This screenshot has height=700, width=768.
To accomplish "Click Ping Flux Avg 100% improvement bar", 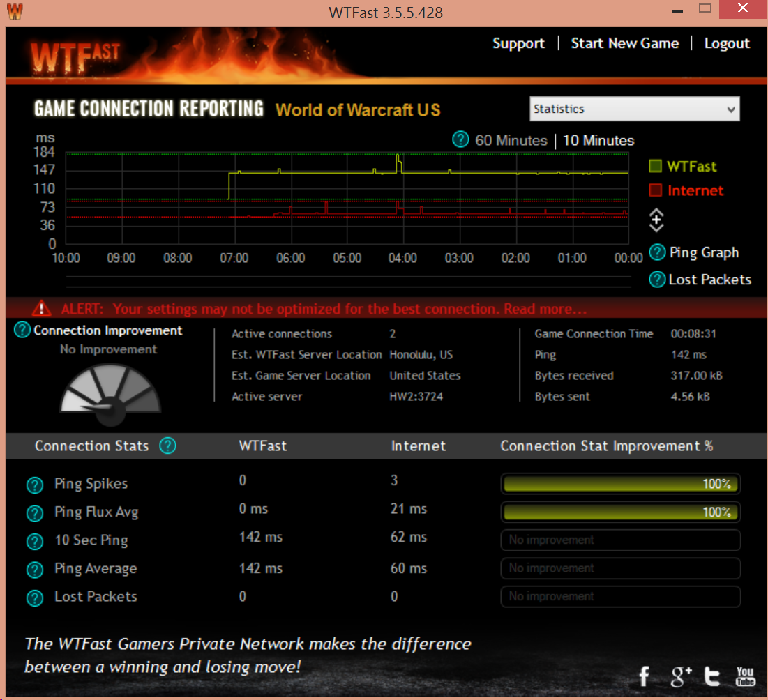I will [621, 512].
